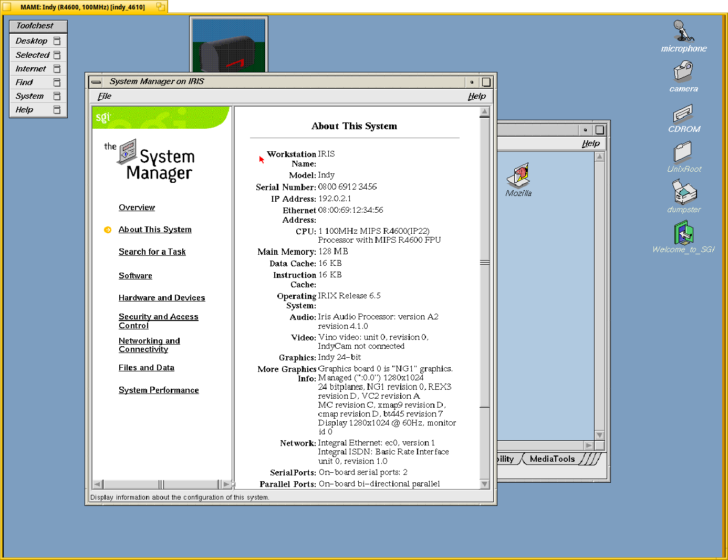Tear off the Find toolchest menu

[57, 82]
